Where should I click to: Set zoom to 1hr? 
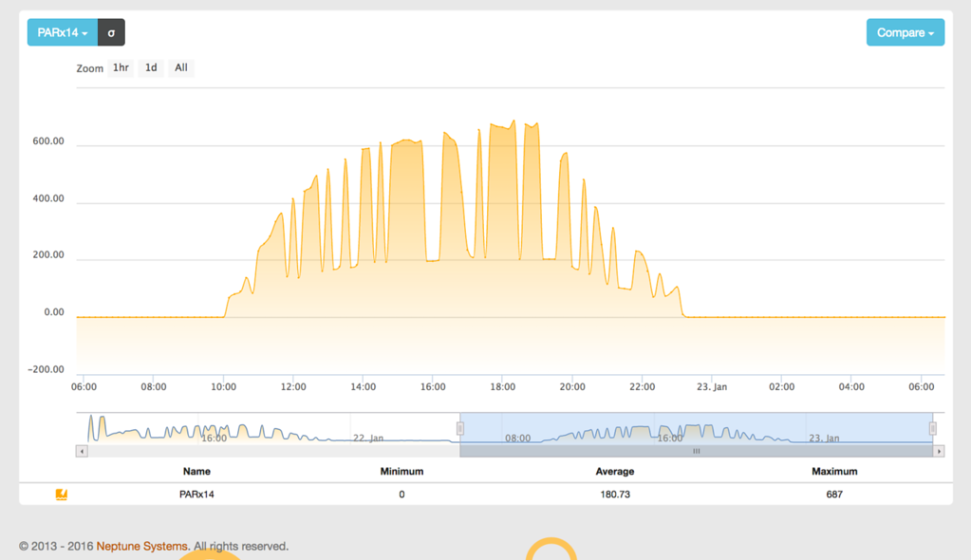(x=121, y=68)
